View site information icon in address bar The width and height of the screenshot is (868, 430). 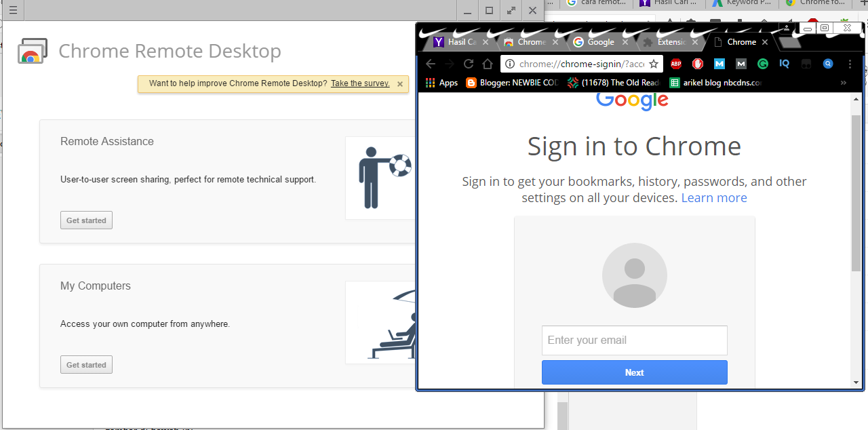click(x=510, y=64)
